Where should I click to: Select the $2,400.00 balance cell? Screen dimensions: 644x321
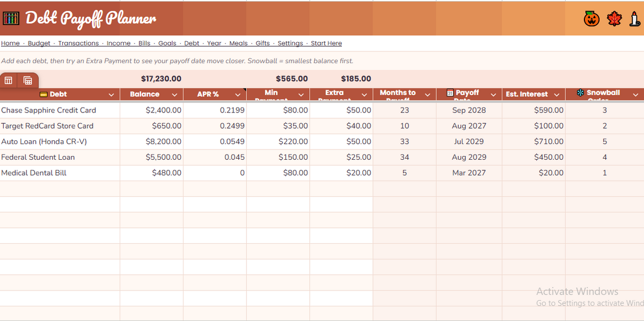[x=151, y=110]
